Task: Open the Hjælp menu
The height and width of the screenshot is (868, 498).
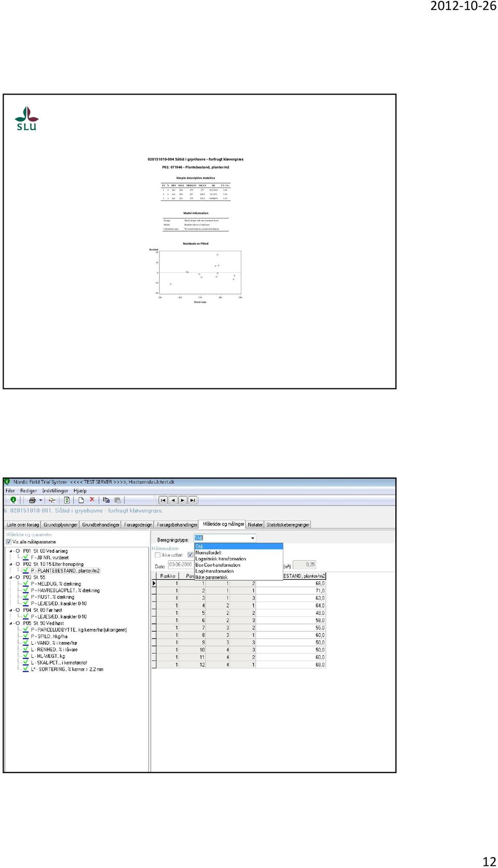Action: (x=80, y=491)
